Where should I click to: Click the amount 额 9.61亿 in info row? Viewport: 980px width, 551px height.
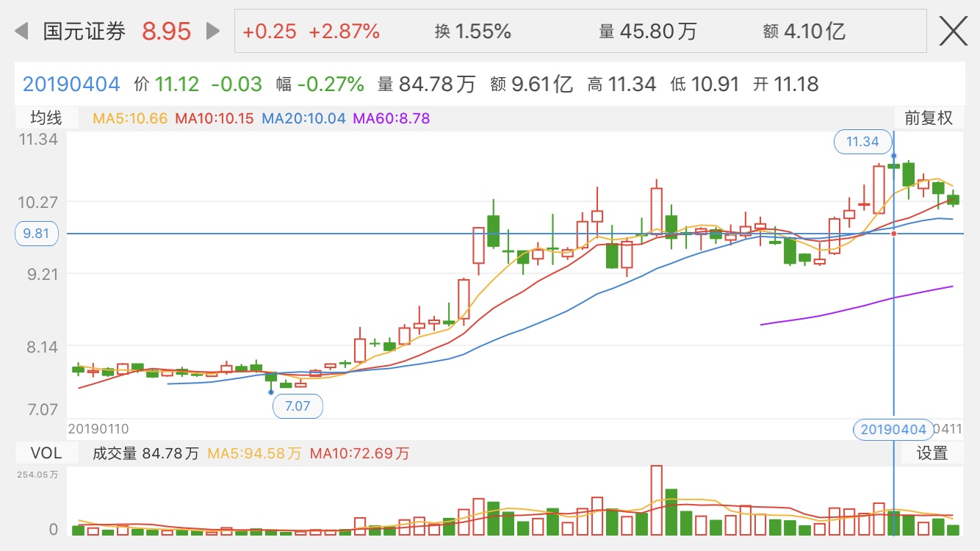click(x=531, y=84)
